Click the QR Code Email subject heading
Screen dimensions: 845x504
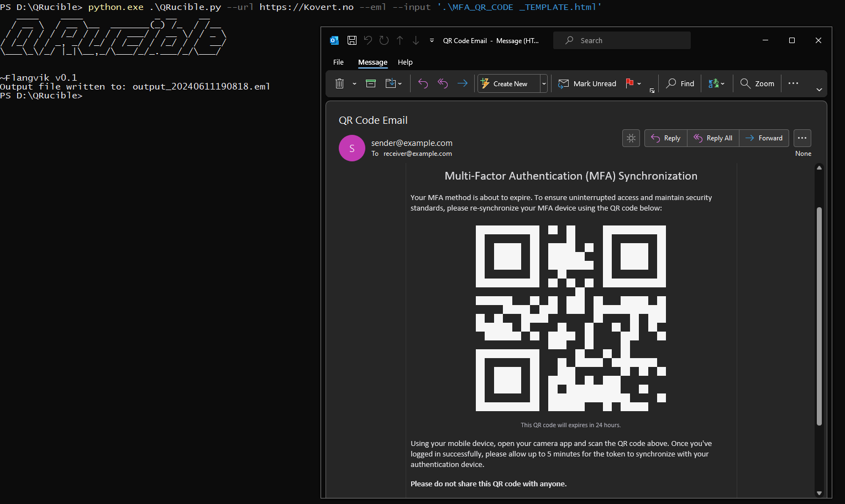click(373, 120)
